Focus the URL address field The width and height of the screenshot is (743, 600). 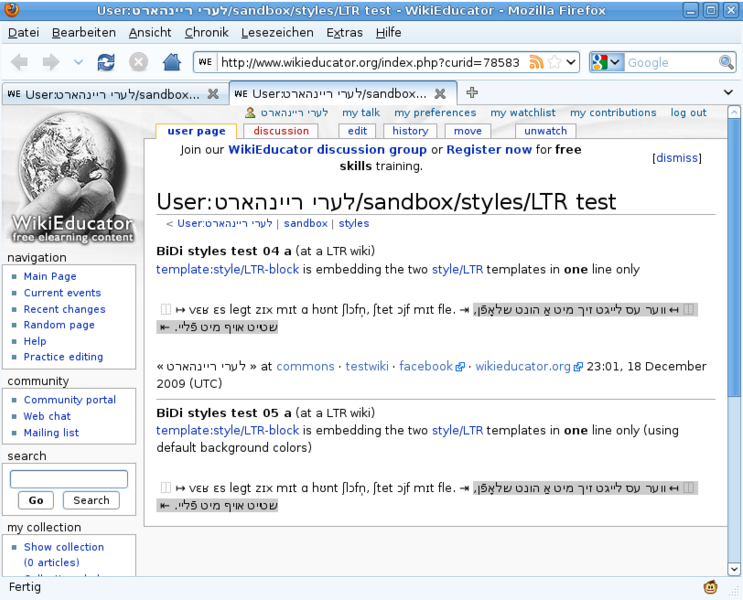(x=372, y=62)
